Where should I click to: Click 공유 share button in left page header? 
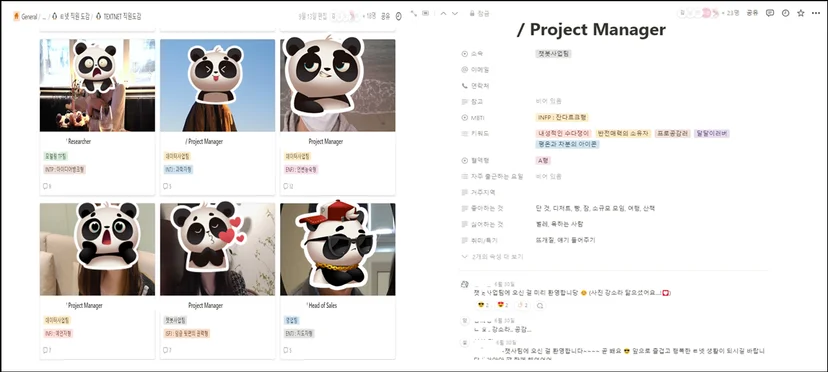tap(385, 16)
